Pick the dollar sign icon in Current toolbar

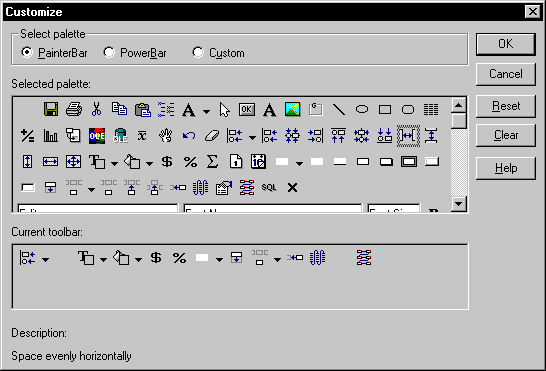click(x=156, y=258)
